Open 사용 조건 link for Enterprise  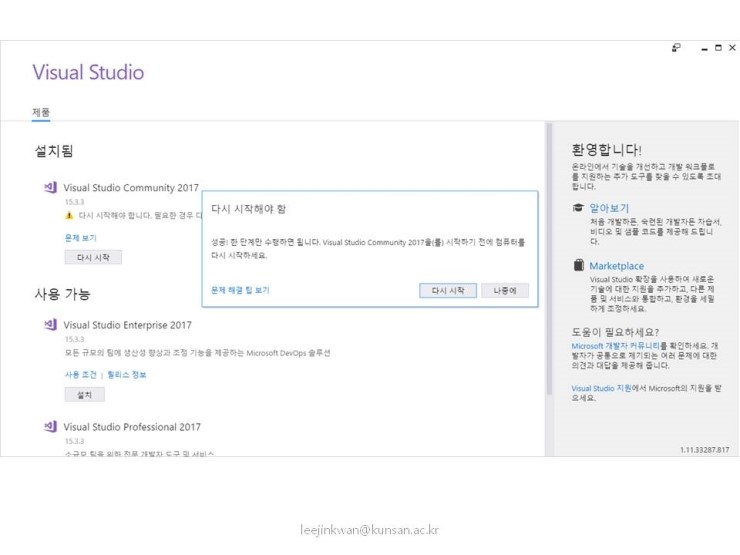[81, 375]
